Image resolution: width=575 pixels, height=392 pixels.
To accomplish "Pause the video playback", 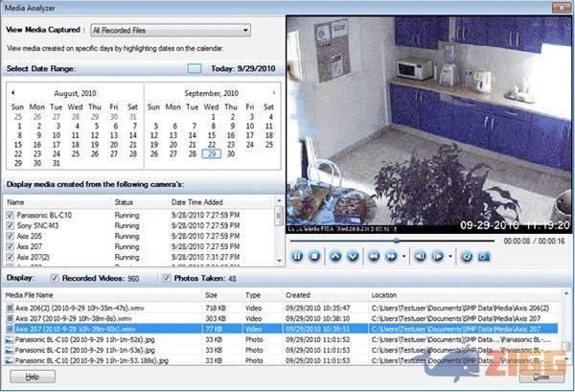I will pyautogui.click(x=297, y=256).
